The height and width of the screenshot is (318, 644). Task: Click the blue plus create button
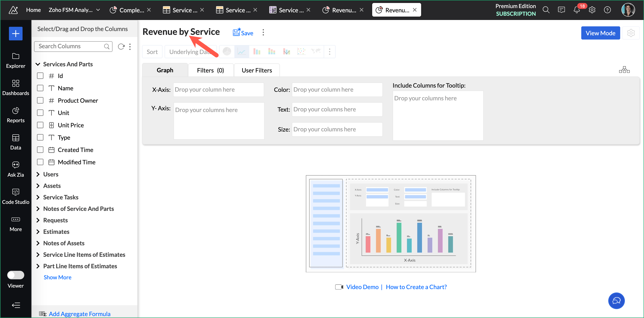[16, 33]
